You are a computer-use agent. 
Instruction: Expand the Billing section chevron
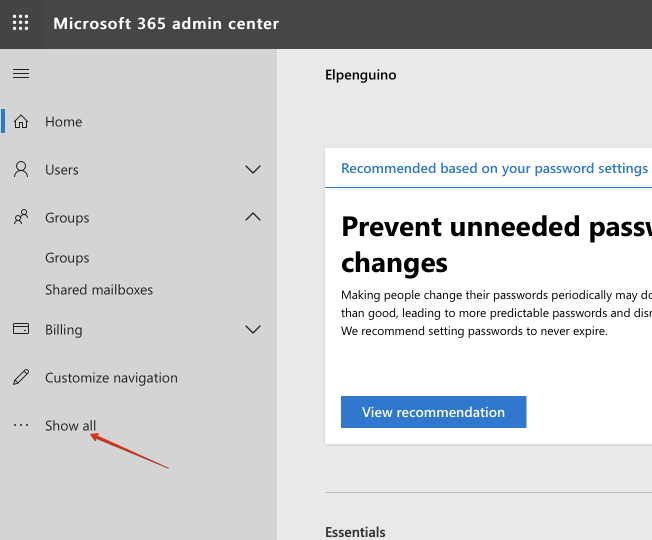coord(253,329)
